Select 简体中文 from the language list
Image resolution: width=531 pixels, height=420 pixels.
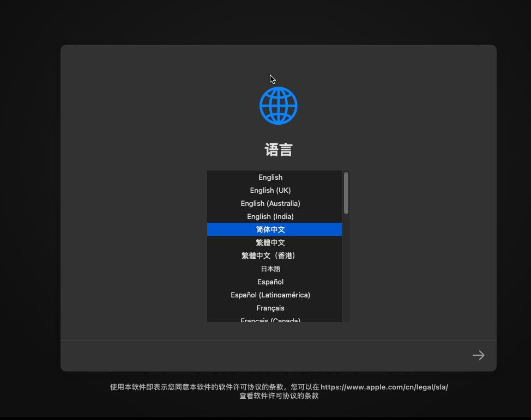(x=270, y=229)
